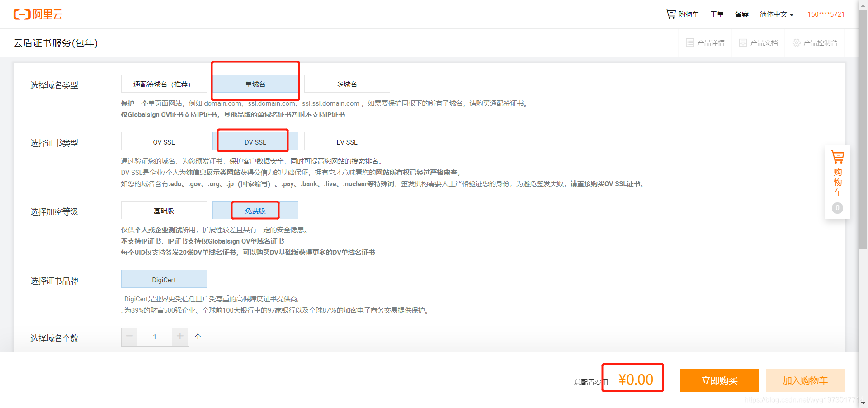Screen dimensions: 868x408
Task: Increase domain count with plus button
Action: coord(180,337)
